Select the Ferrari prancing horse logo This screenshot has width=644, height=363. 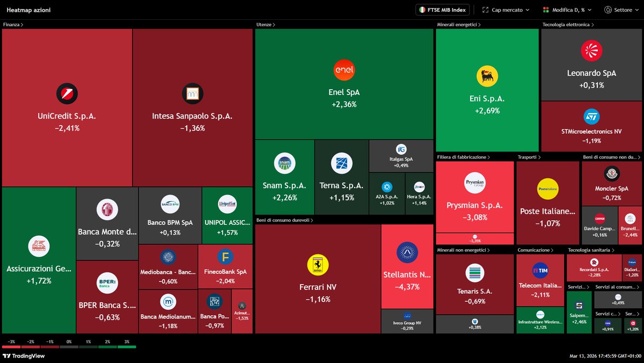tap(318, 264)
